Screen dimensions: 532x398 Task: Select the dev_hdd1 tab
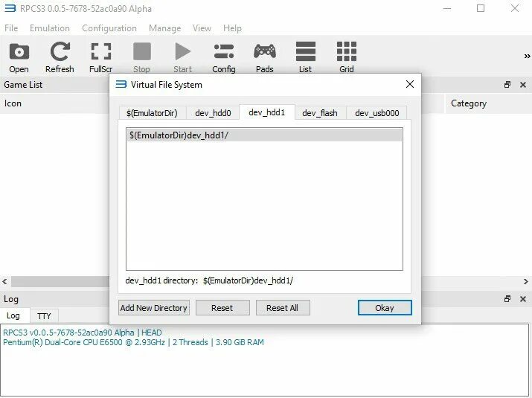coord(267,112)
